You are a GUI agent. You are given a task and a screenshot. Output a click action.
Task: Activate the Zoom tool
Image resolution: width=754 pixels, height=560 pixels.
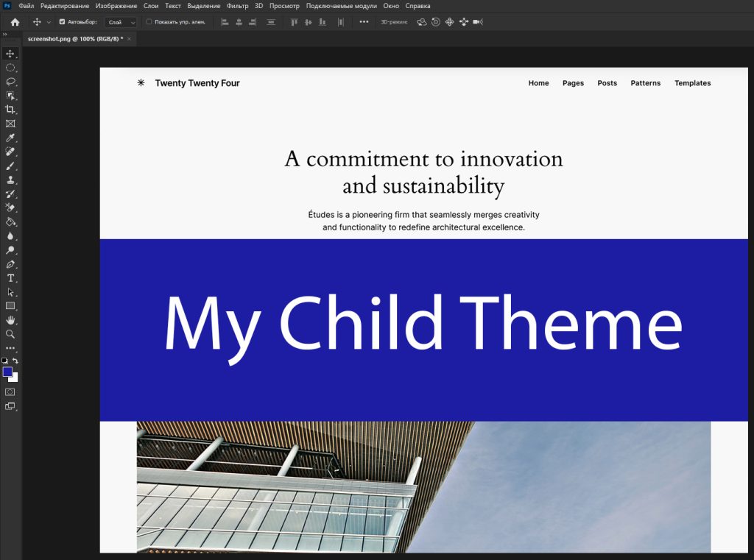(10, 334)
